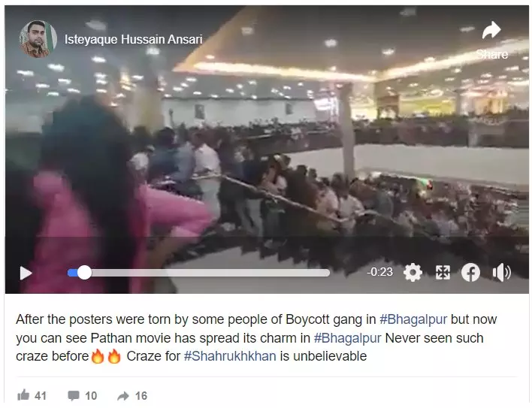Viewport: 532px width, 408px height.
Task: Open the #Shahrukhkhan hashtag
Action: coord(230,356)
